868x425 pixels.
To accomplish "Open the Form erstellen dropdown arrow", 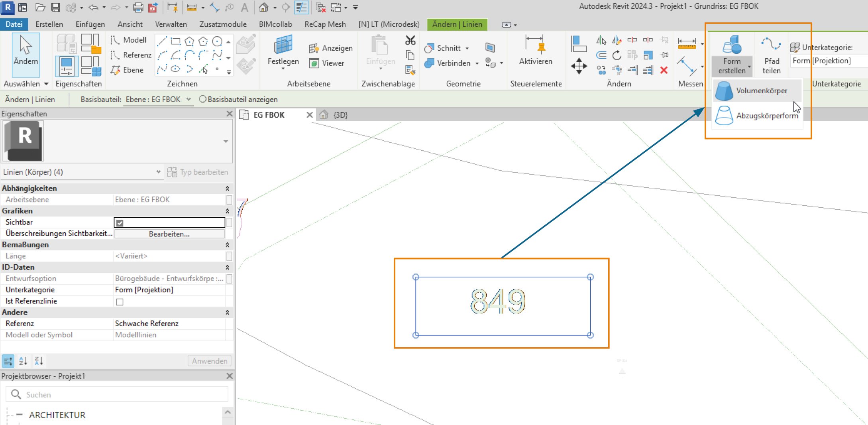I will tap(749, 67).
